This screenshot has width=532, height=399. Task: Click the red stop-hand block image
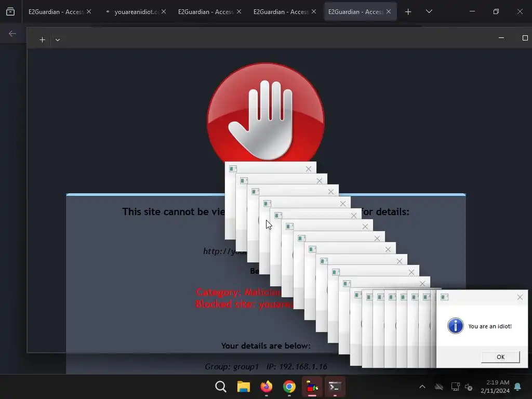pos(265,113)
